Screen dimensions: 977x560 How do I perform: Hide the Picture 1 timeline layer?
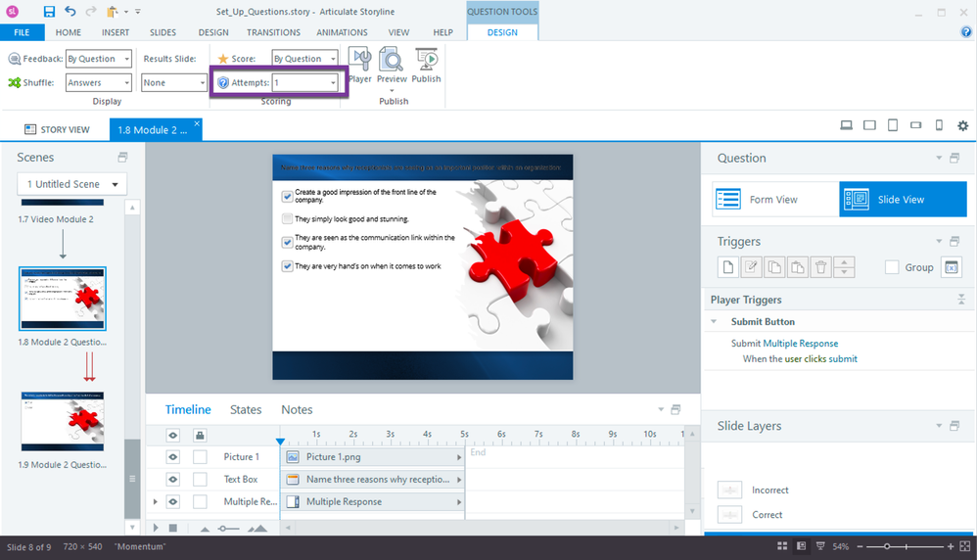pyautogui.click(x=172, y=456)
